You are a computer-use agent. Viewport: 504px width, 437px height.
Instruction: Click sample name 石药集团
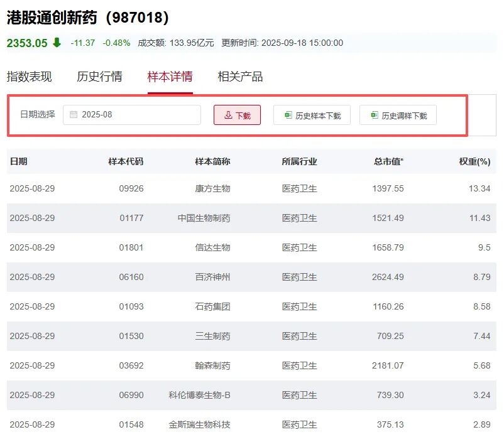pos(212,306)
